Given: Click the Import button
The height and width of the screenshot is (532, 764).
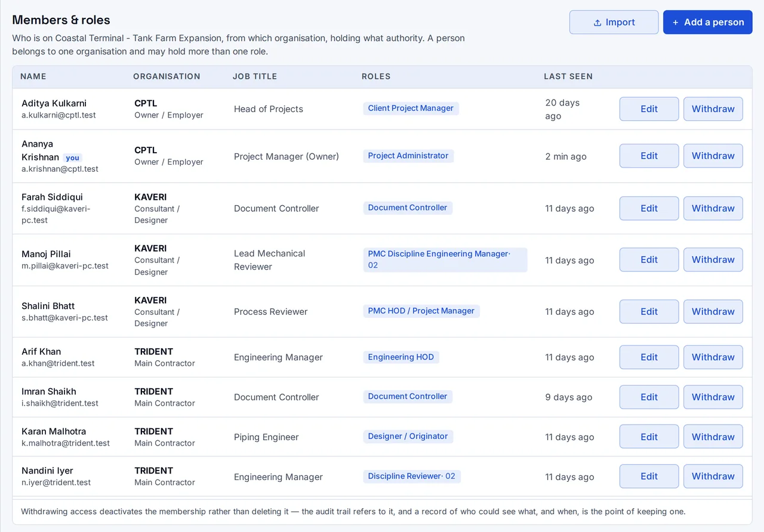Looking at the screenshot, I should tap(614, 22).
